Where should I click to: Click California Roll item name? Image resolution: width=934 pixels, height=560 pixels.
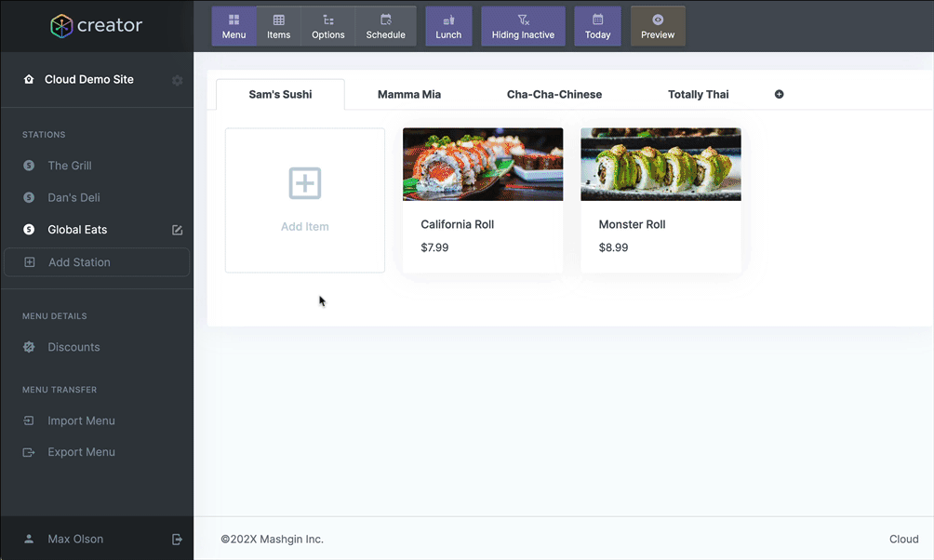point(458,224)
